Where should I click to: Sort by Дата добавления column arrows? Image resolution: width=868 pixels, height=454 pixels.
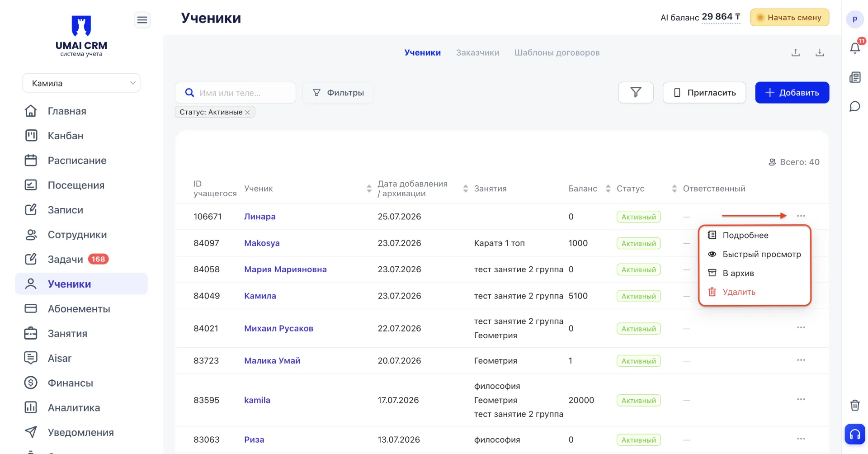[x=465, y=189]
